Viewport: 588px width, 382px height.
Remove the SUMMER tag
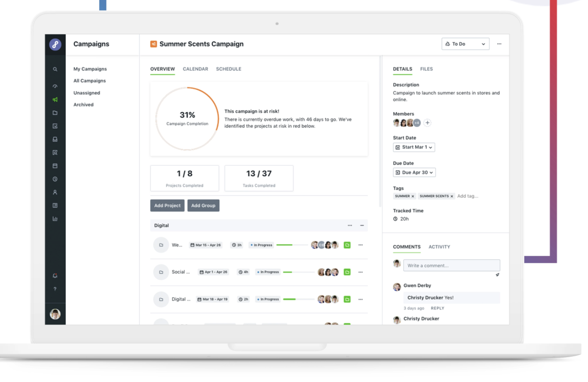pos(413,196)
